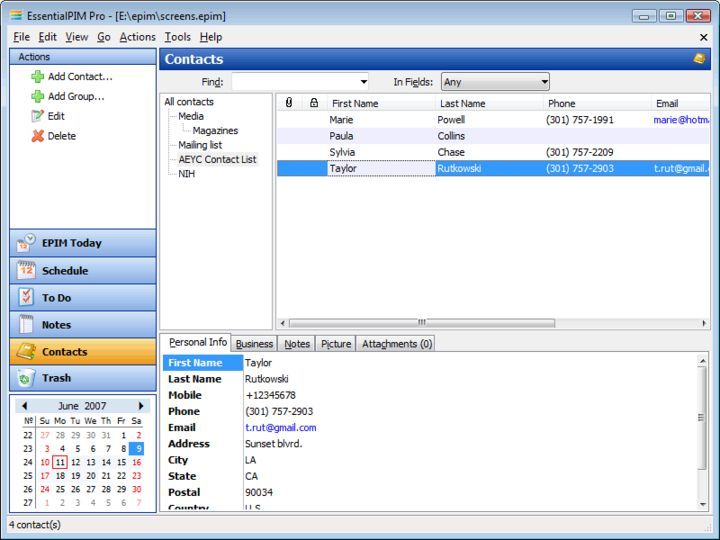Sort by Phone column header

[x=597, y=103]
